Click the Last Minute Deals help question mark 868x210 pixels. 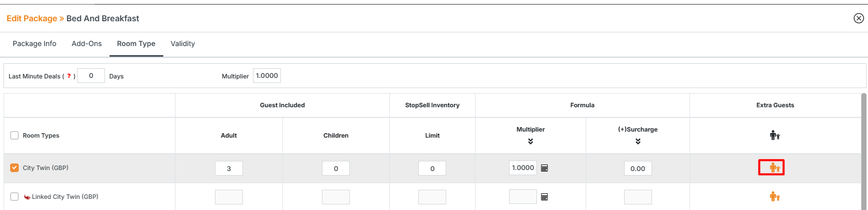(69, 76)
